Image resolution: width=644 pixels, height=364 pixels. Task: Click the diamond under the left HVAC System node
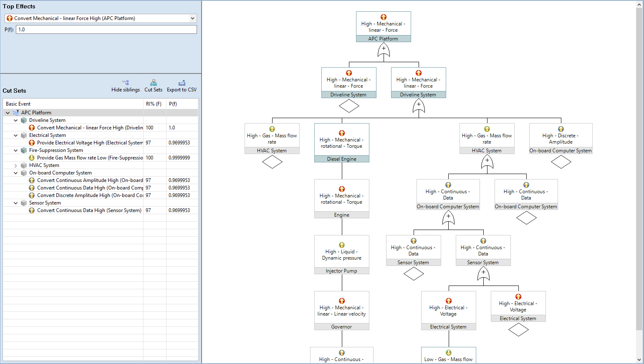point(272,162)
